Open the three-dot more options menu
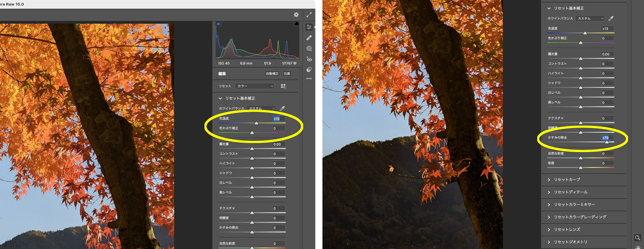Viewport: 644px width, 249px height. tap(309, 79)
